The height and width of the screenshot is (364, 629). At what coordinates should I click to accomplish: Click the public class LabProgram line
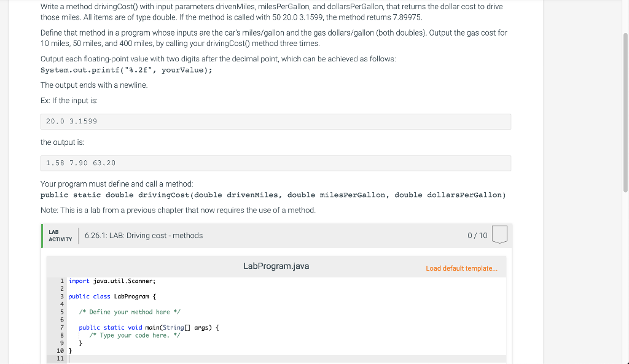112,296
